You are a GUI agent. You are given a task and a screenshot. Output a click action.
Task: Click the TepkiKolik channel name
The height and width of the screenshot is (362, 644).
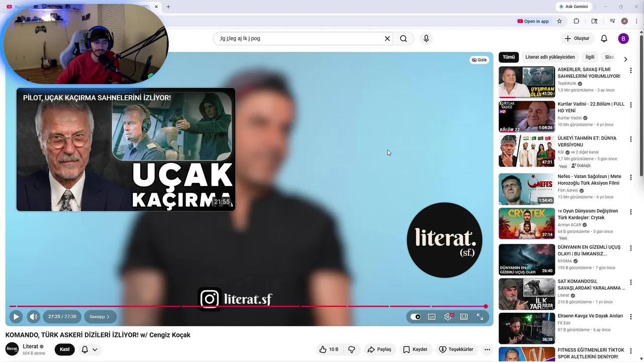click(567, 83)
